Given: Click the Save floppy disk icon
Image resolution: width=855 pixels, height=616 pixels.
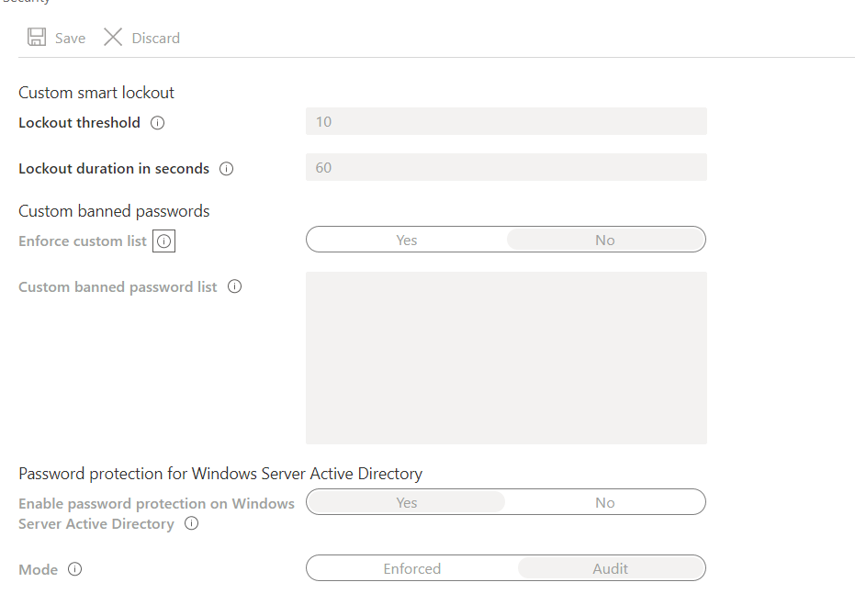Looking at the screenshot, I should [37, 38].
